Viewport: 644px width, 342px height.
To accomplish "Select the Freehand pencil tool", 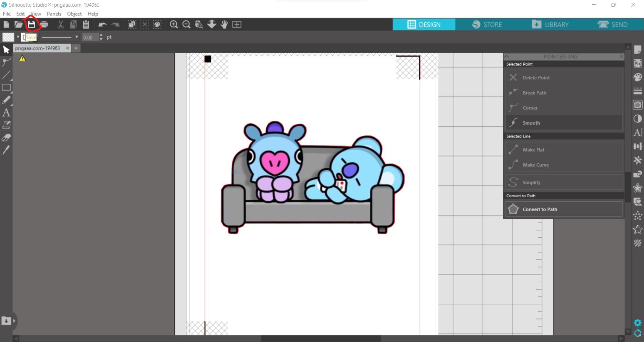I will click(x=6, y=100).
